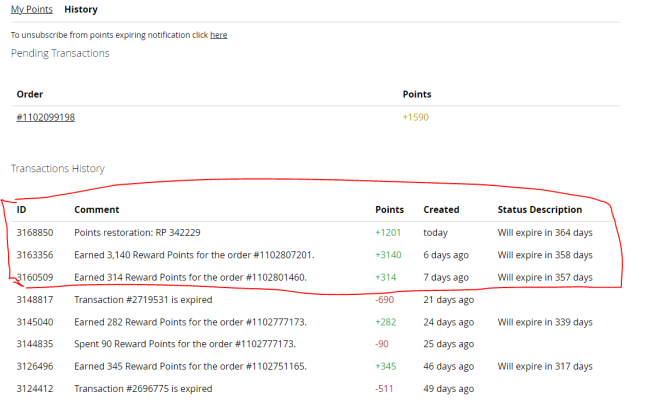The width and height of the screenshot is (653, 400).
Task: Click the 'ID' column header
Action: [x=21, y=210]
